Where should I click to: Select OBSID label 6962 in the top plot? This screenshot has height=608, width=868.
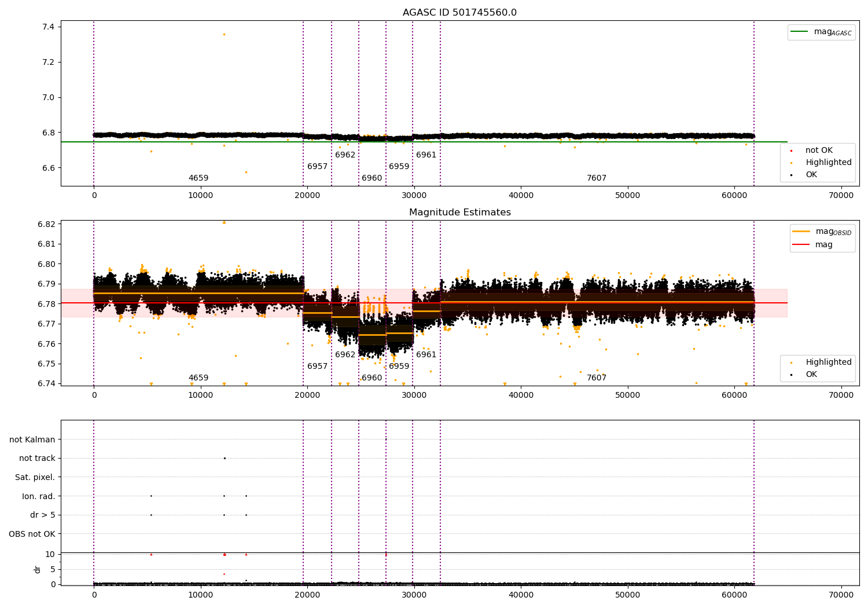(345, 155)
